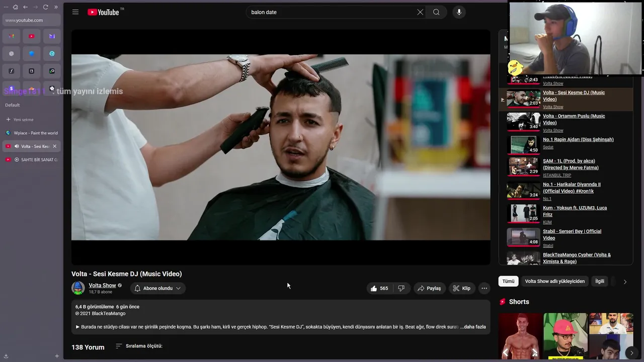Screen dimensions: 644x362
Task: Open browser extensions puzzle icon
Action: 15,7
